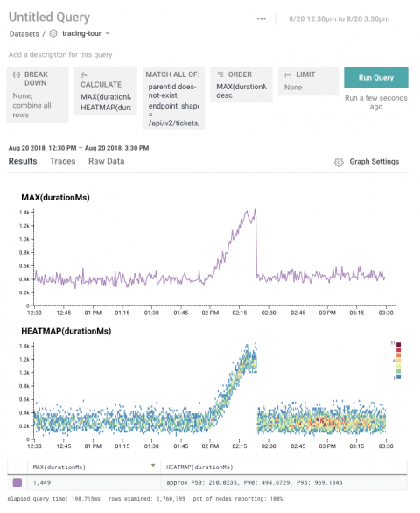Click the Break Down bracket icon

point(17,74)
